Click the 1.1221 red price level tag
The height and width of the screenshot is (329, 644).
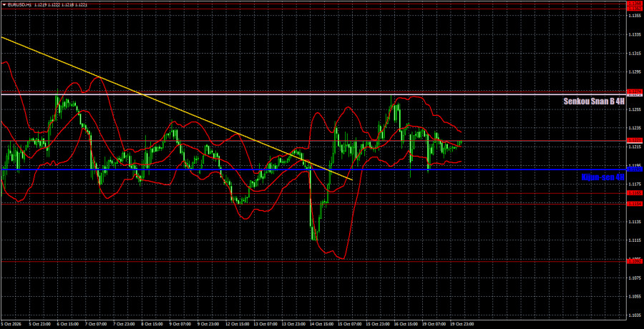pos(633,140)
